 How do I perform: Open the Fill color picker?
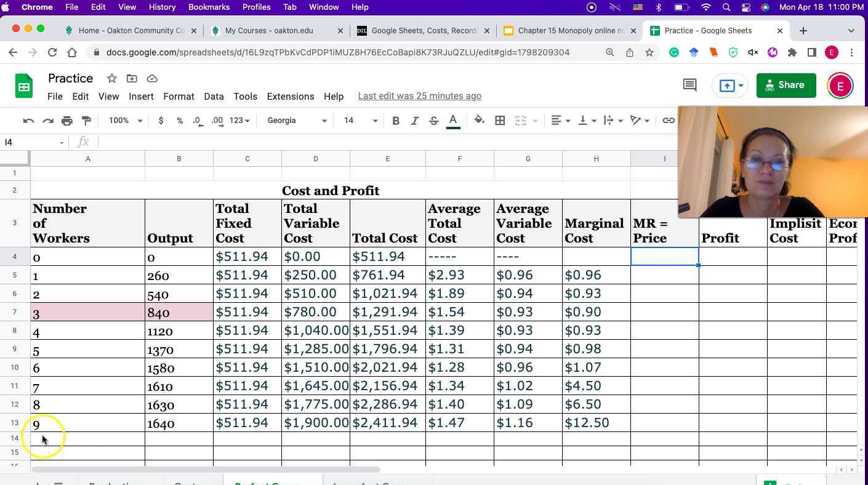click(479, 121)
